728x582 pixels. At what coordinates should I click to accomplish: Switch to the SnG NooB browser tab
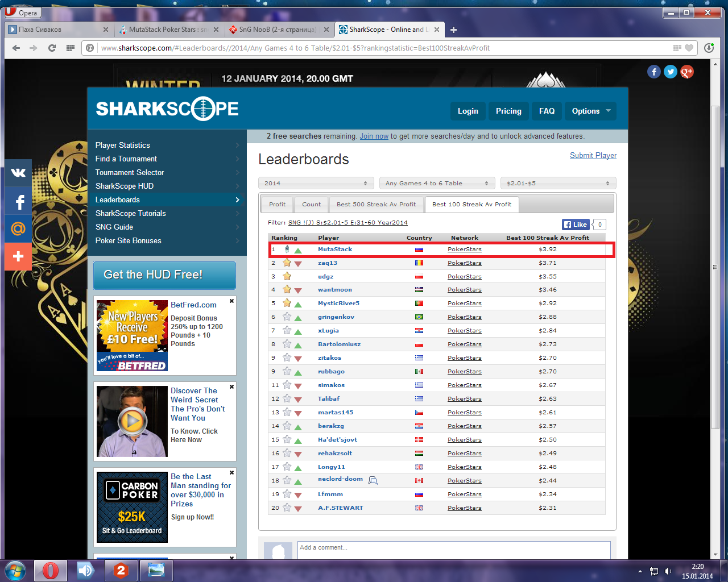(279, 30)
